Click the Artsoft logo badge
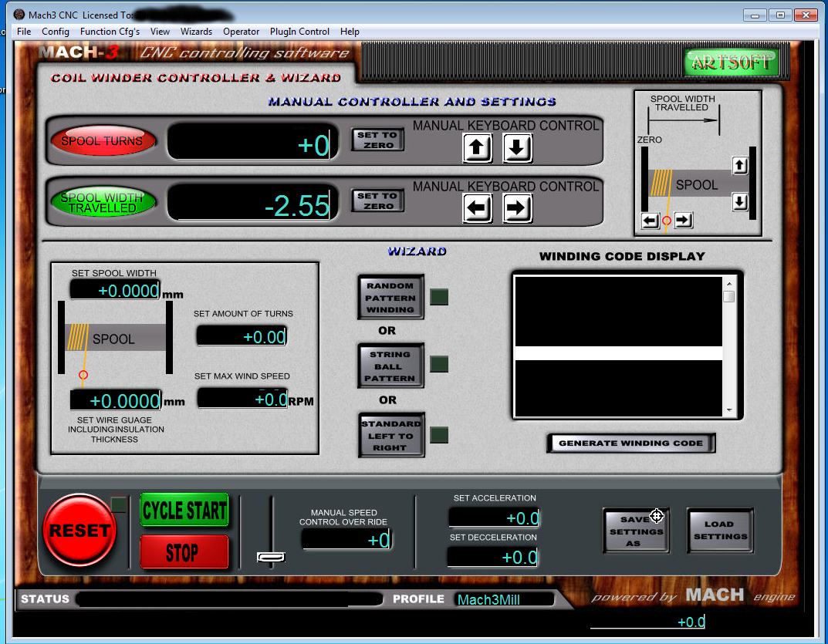Viewport: 828px width, 644px height. coord(731,62)
